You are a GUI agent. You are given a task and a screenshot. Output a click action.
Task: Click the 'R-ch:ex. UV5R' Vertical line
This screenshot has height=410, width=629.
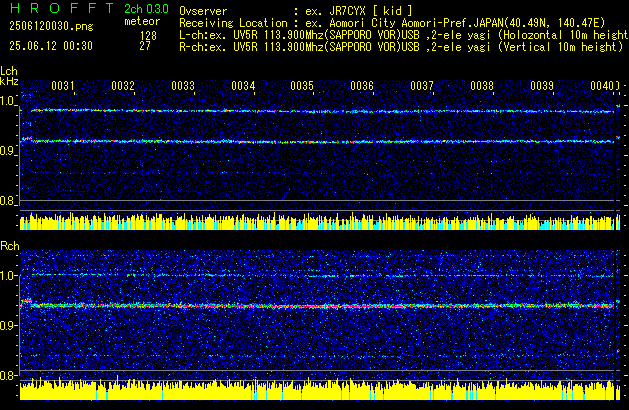pyautogui.click(x=401, y=47)
